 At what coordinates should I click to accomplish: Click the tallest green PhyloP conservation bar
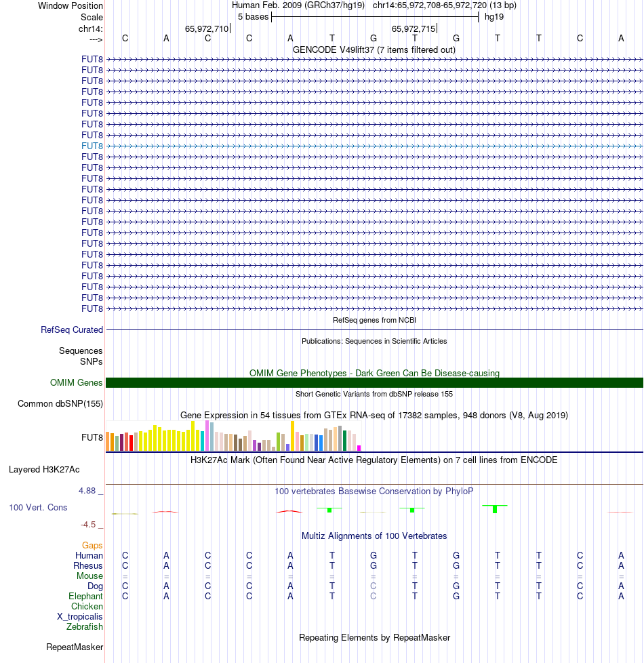coord(495,509)
